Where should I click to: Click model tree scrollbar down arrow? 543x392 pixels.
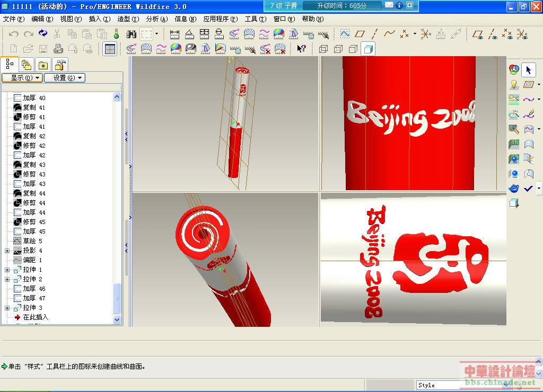(x=117, y=319)
